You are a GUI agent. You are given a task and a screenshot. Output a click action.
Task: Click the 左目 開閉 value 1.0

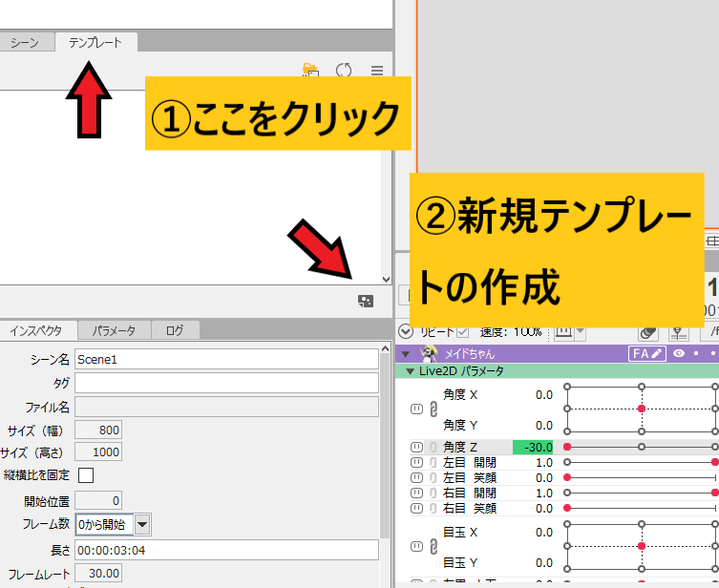544,462
